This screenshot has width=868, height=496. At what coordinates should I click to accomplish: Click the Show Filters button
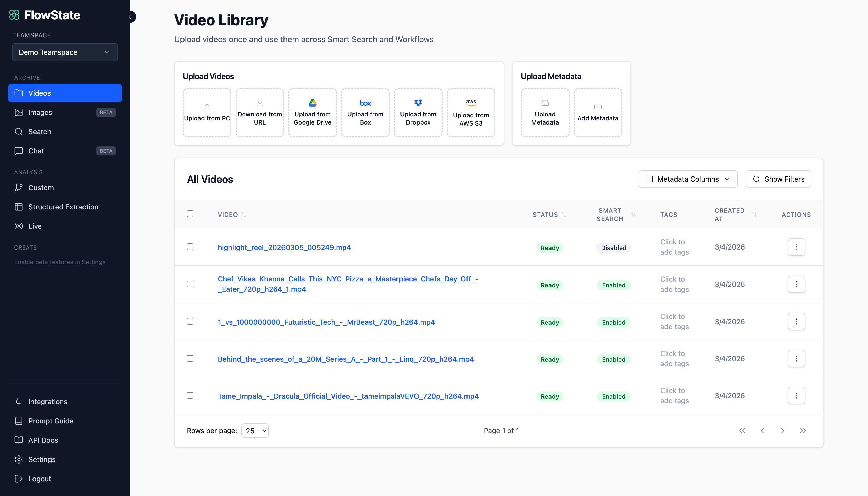click(x=778, y=179)
